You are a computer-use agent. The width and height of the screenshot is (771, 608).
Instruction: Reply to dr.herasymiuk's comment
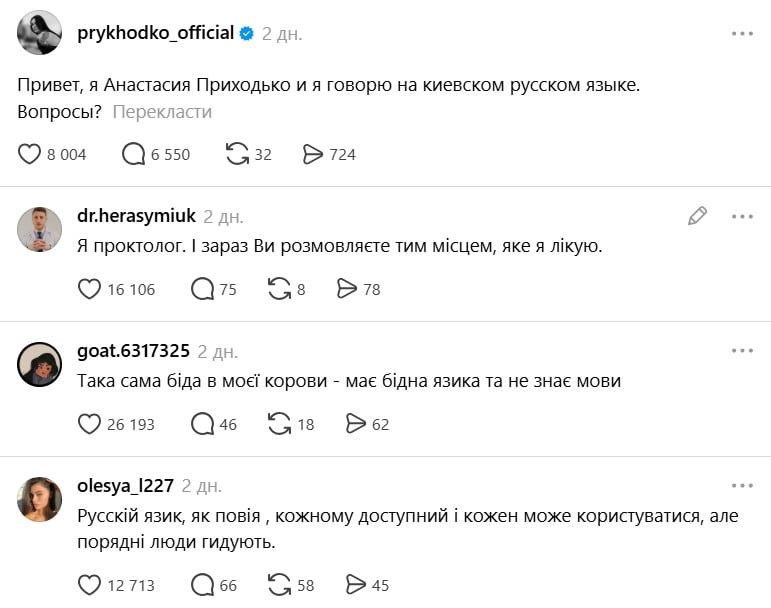click(x=202, y=289)
